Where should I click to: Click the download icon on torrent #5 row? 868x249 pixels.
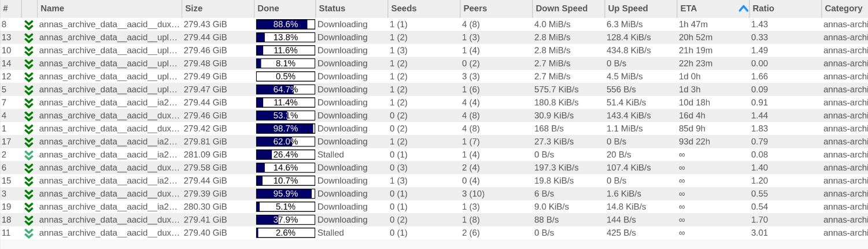pyautogui.click(x=29, y=90)
